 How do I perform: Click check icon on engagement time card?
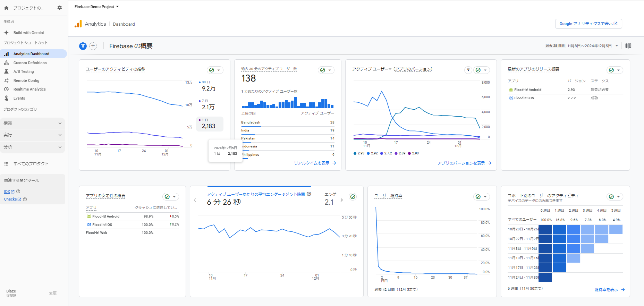[353, 197]
